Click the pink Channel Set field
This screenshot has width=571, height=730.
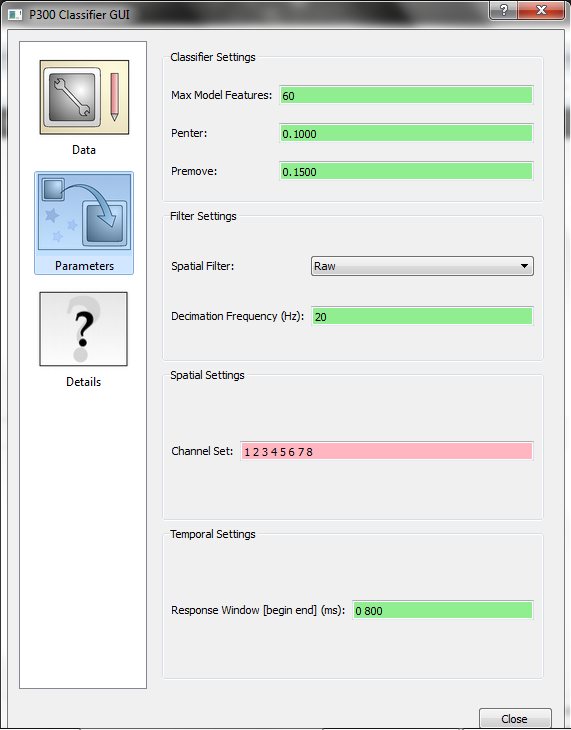point(387,451)
